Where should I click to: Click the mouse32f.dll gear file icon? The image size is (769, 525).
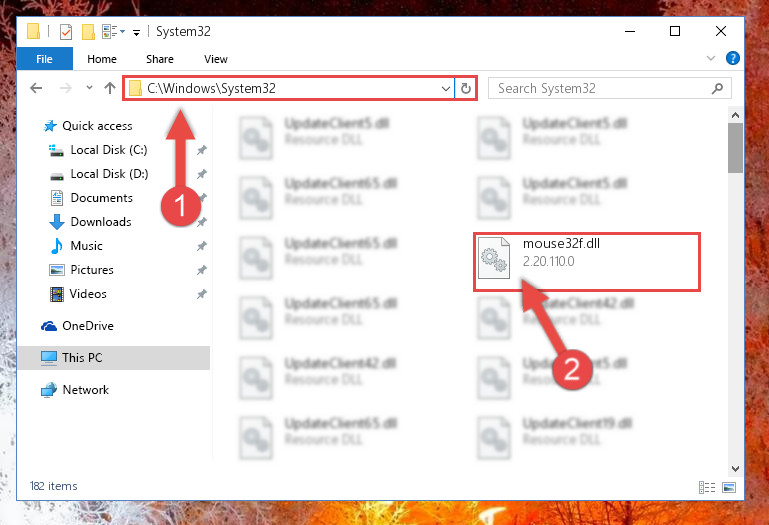point(493,258)
